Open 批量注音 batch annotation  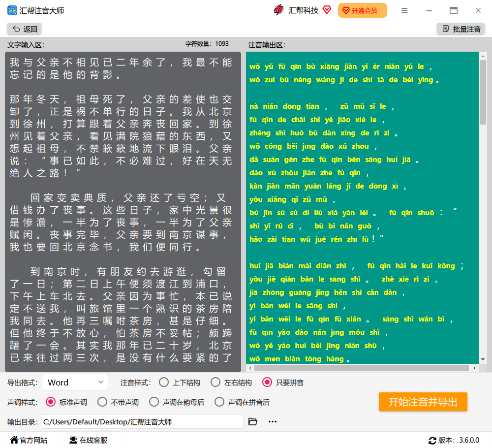coord(461,29)
